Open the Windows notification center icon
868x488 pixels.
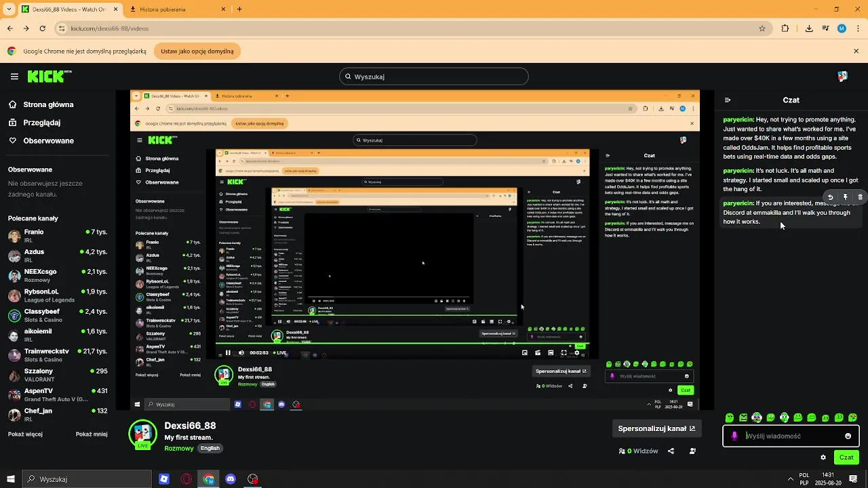click(x=853, y=479)
